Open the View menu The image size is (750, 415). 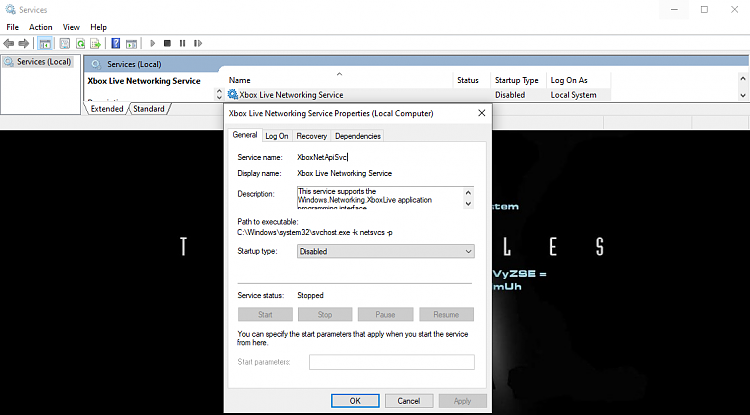point(71,27)
